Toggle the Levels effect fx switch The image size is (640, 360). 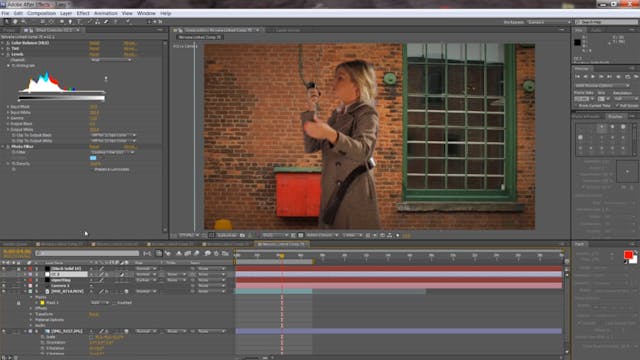coord(8,54)
